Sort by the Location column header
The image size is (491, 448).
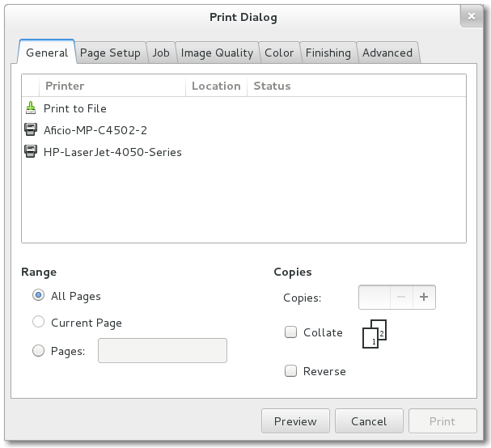(216, 86)
